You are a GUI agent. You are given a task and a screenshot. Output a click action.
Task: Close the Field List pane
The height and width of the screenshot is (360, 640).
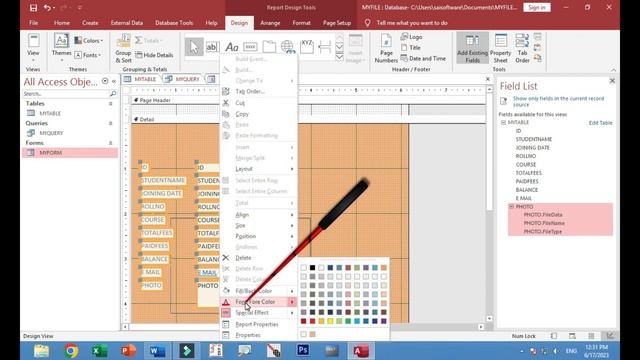tap(612, 81)
